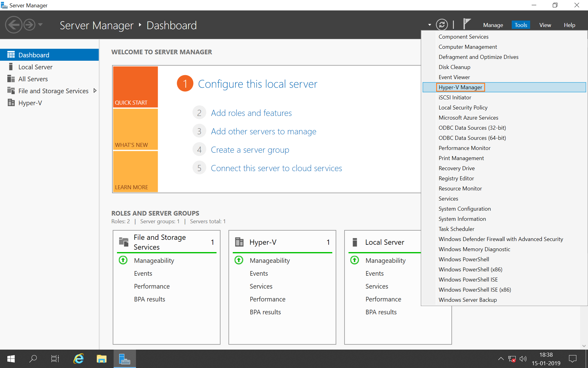The image size is (588, 368).
Task: Click Add other servers to manage
Action: tap(263, 131)
